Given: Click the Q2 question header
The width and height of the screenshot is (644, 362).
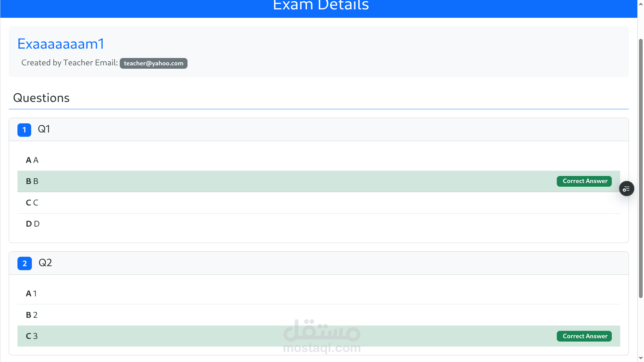Looking at the screenshot, I should (45, 263).
